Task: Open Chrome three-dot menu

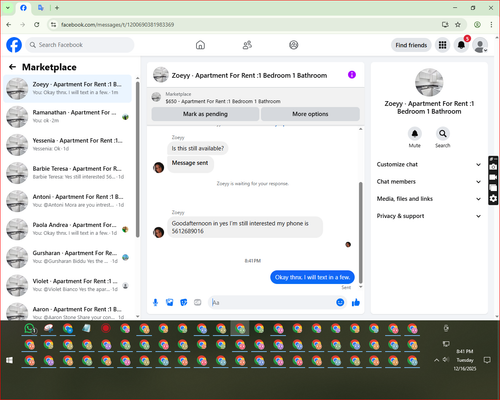Action: [x=491, y=25]
